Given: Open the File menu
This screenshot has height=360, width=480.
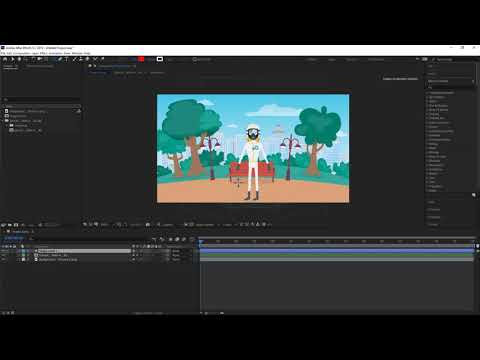Looking at the screenshot, I should 3,53.
